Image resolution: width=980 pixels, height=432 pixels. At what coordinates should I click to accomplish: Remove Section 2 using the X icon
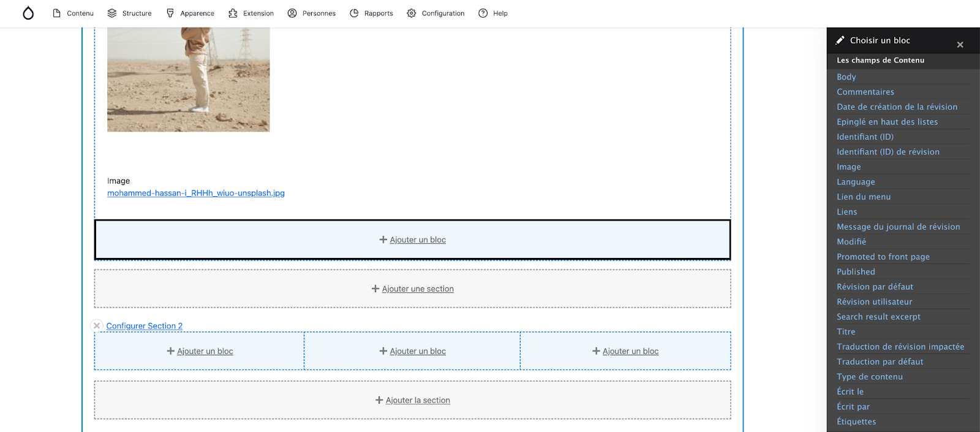point(97,326)
